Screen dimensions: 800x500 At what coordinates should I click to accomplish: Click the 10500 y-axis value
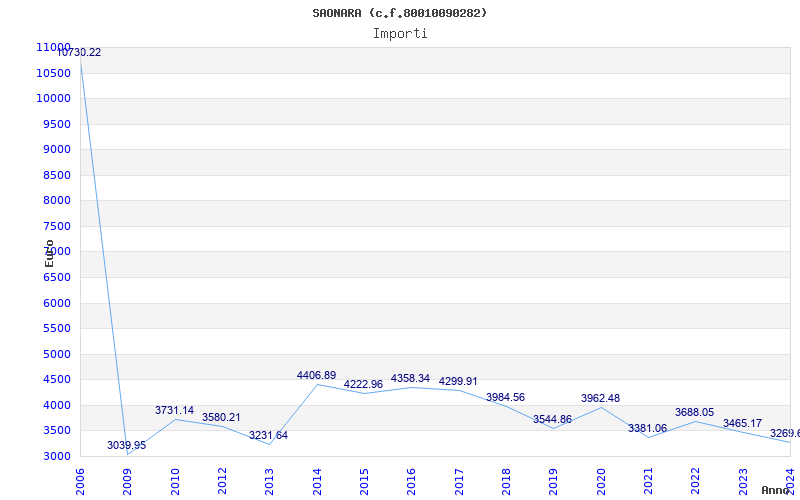click(x=53, y=73)
